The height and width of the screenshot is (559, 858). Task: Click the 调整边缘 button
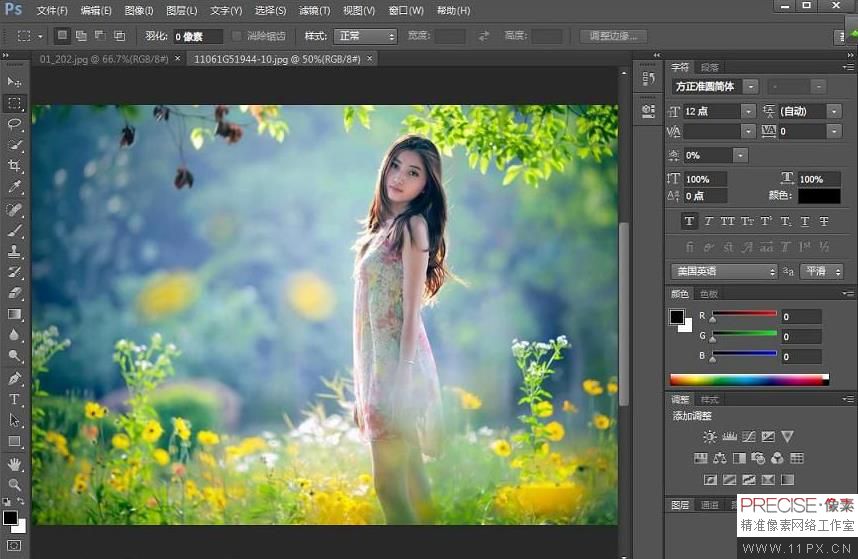(613, 36)
